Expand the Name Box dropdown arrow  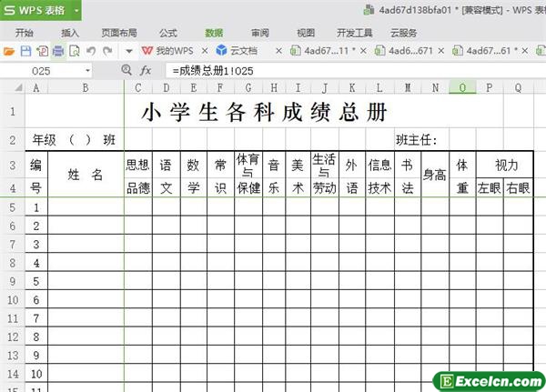[x=87, y=70]
